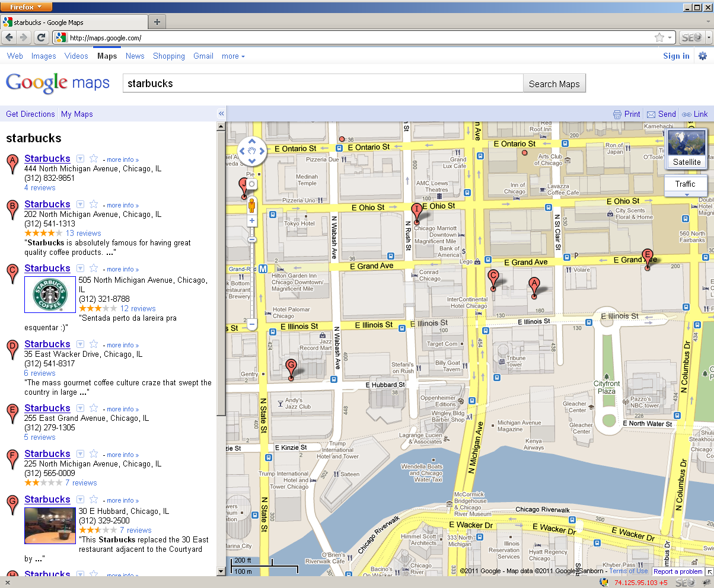Expand Traffic layer options arrow
This screenshot has width=714, height=588.
[686, 194]
